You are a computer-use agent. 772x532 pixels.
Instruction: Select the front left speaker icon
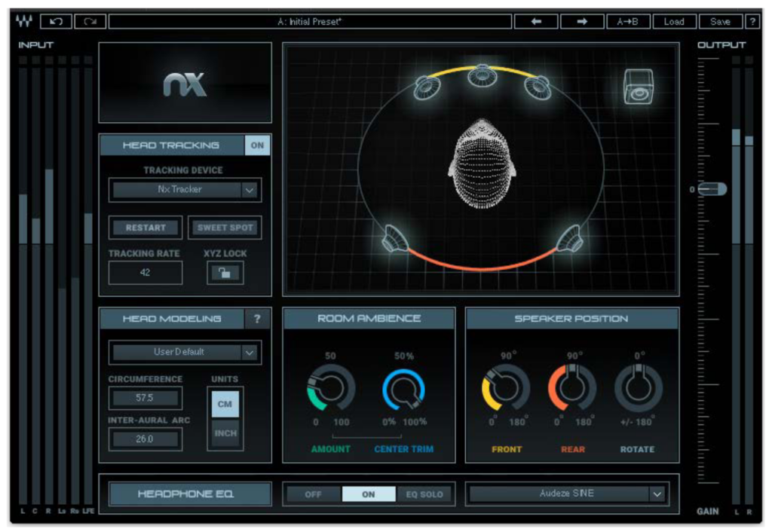coord(427,87)
